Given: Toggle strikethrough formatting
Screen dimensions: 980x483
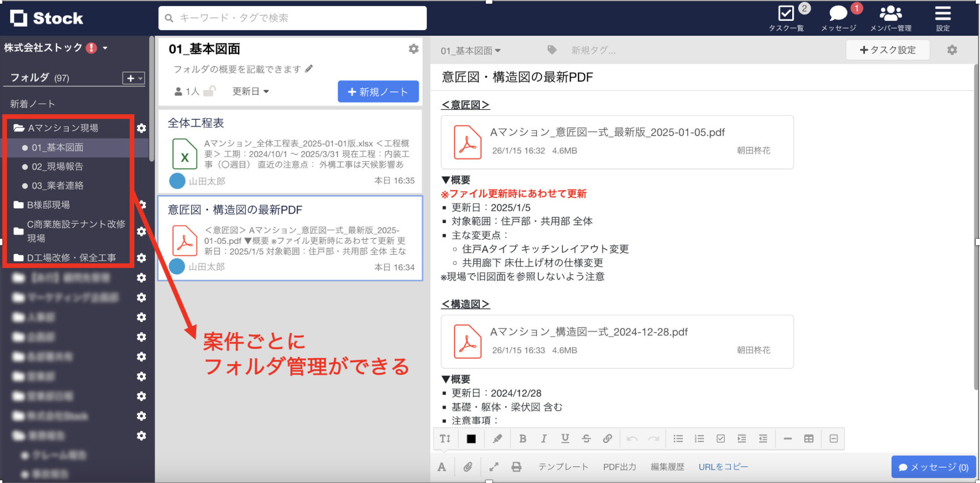Looking at the screenshot, I should coord(586,438).
